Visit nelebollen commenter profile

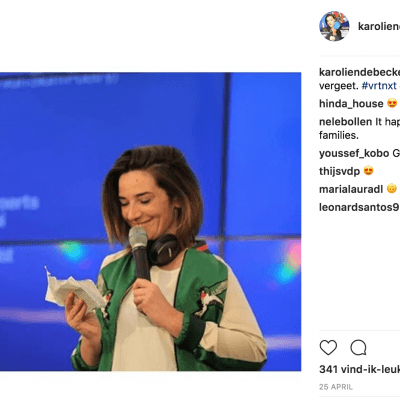(345, 122)
